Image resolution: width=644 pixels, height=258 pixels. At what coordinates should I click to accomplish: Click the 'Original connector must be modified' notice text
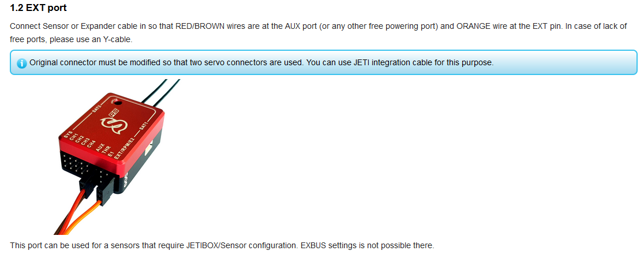261,62
